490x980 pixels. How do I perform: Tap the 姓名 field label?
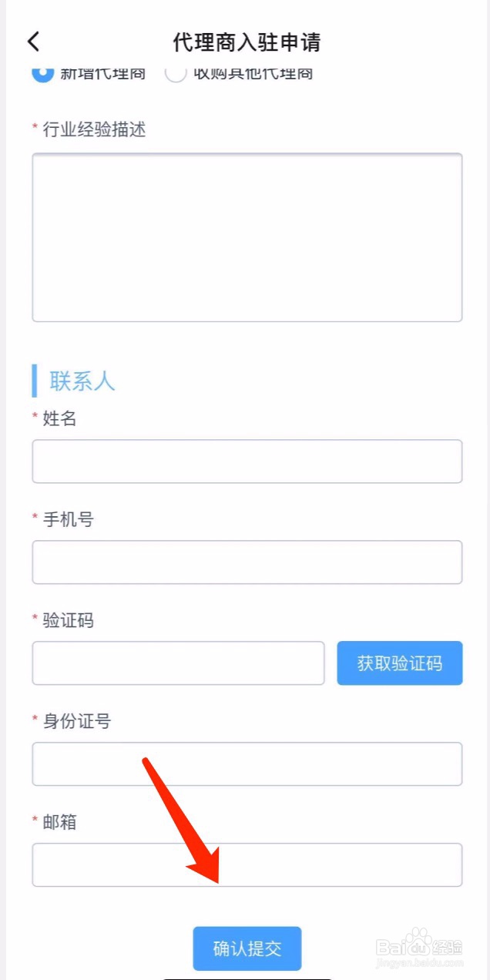pyautogui.click(x=59, y=418)
